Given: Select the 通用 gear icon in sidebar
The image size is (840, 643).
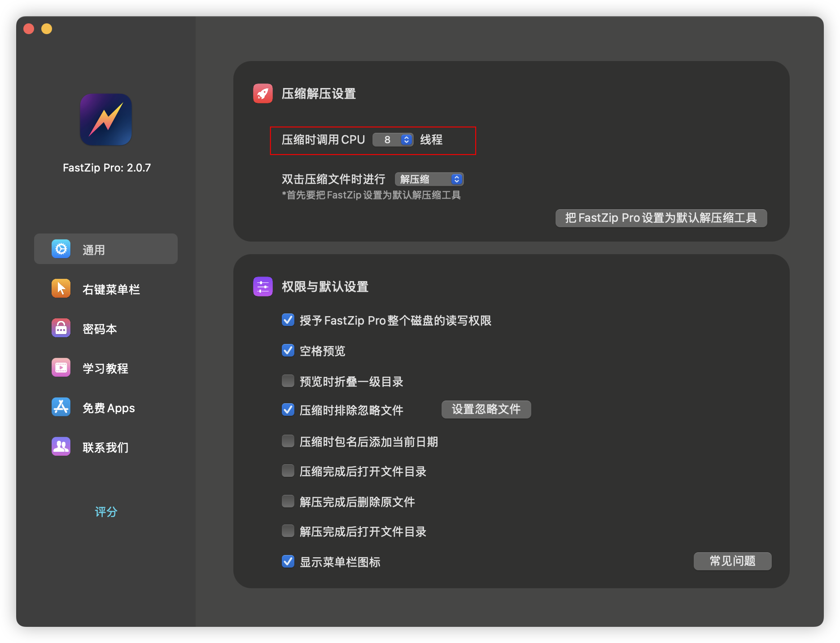Looking at the screenshot, I should (61, 249).
